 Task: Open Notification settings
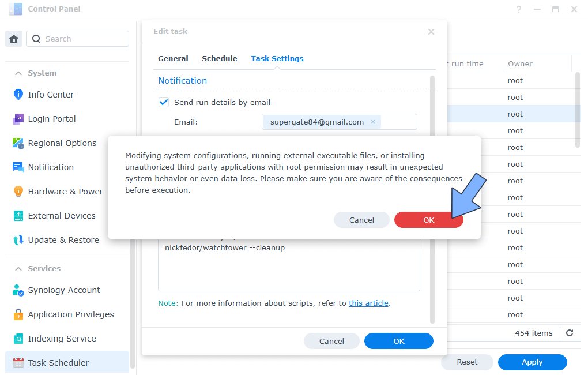click(x=51, y=167)
